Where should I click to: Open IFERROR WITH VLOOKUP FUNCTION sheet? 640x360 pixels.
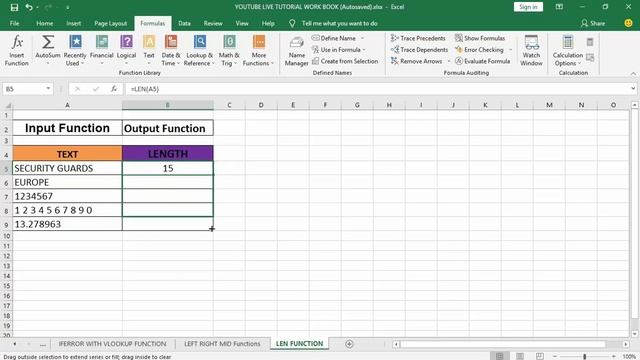click(x=112, y=344)
